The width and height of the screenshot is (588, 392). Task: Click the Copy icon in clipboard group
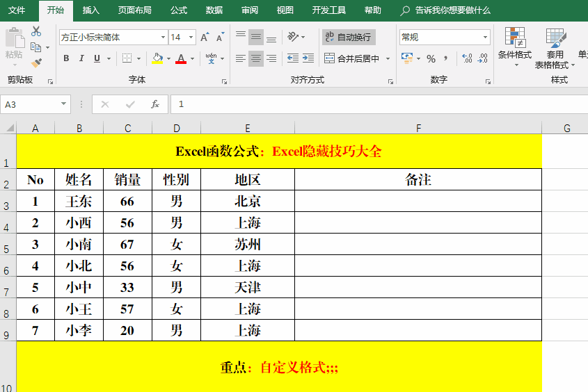35,47
